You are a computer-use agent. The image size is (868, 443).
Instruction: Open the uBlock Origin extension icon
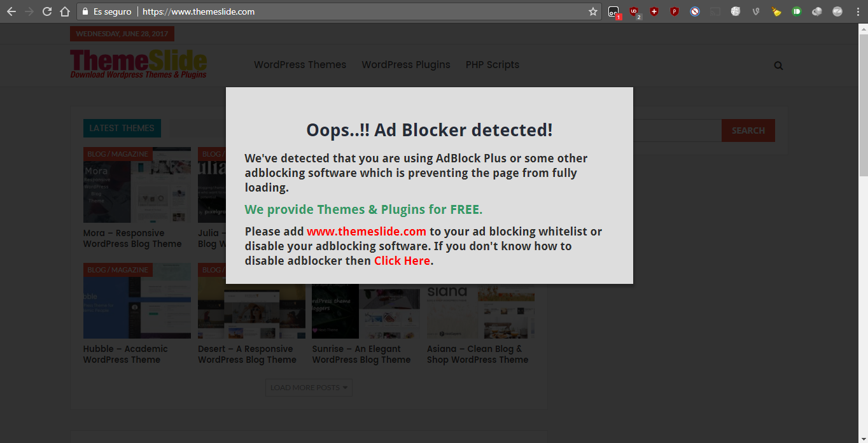[634, 11]
